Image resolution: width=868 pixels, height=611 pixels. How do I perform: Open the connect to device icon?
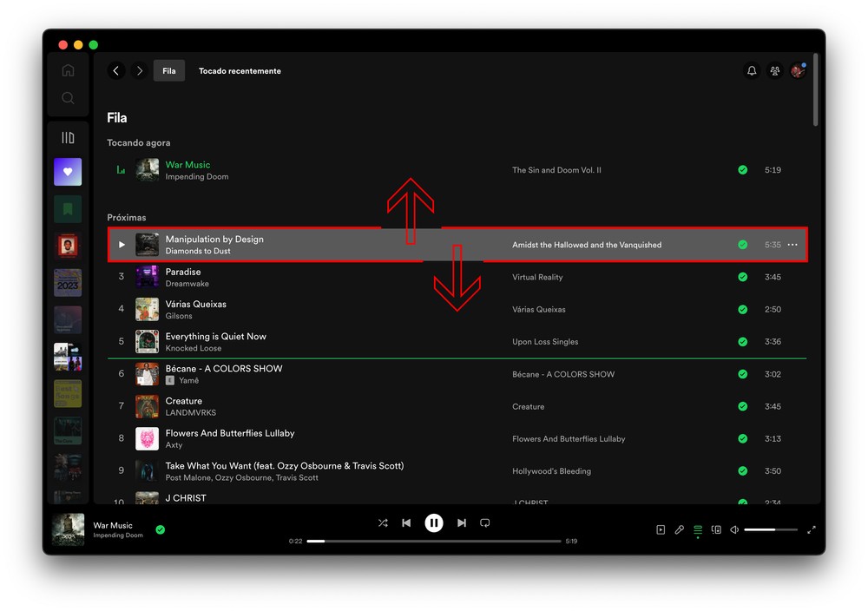click(716, 529)
